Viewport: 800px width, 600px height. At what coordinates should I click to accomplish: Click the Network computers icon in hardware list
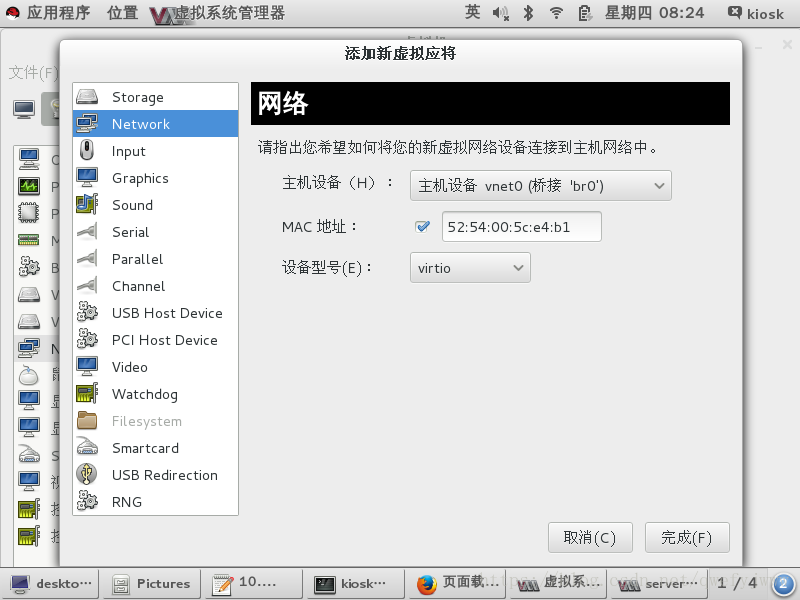pos(87,123)
